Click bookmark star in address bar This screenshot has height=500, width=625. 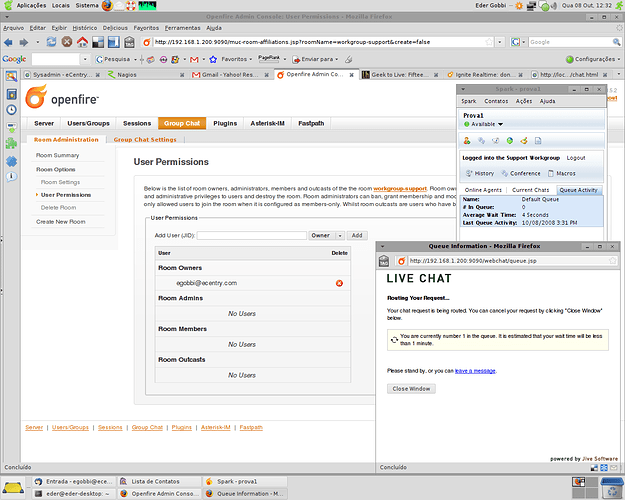tap(489, 42)
